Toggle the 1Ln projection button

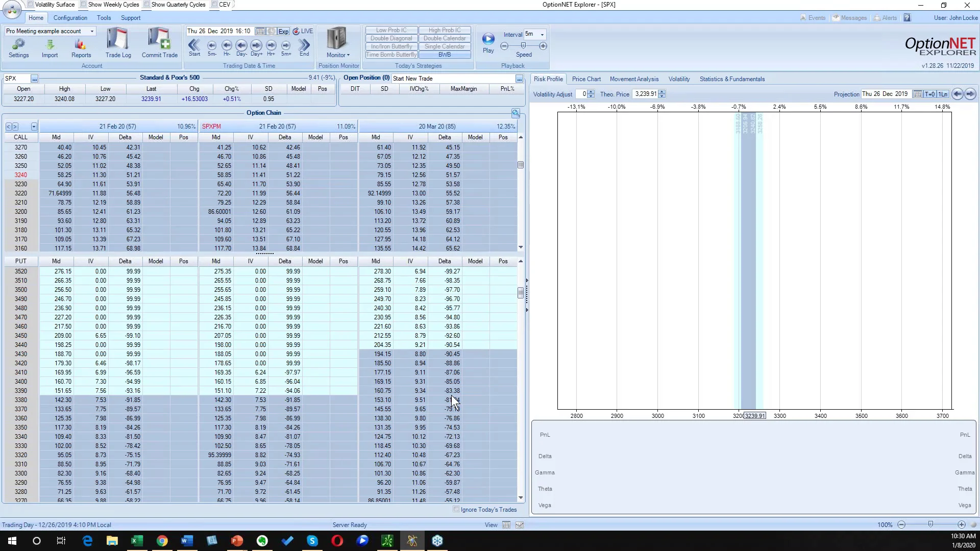[943, 94]
